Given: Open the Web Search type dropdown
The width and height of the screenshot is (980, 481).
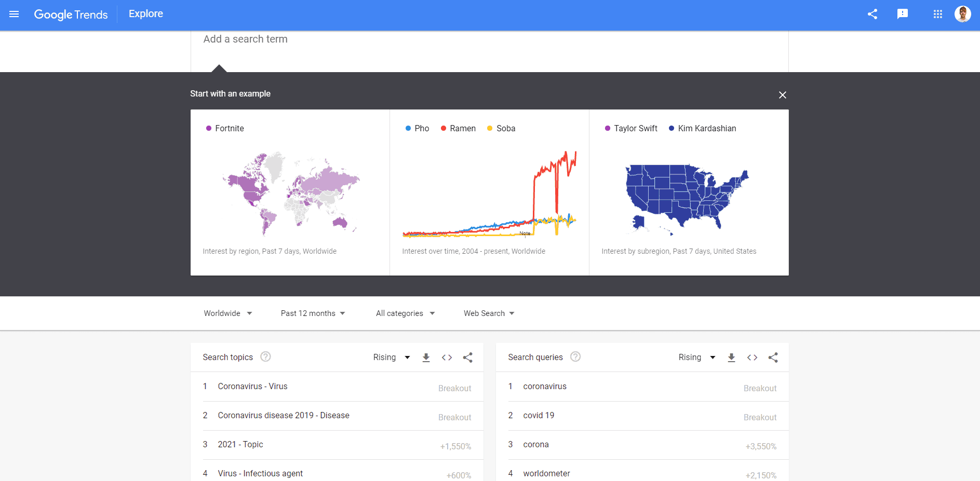Looking at the screenshot, I should pyautogui.click(x=489, y=313).
